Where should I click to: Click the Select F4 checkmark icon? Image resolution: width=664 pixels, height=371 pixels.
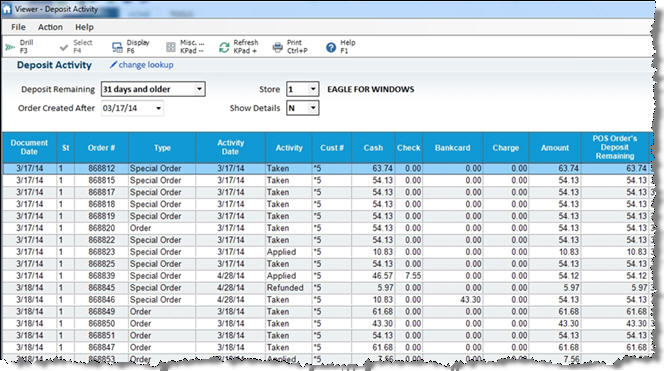tap(64, 47)
